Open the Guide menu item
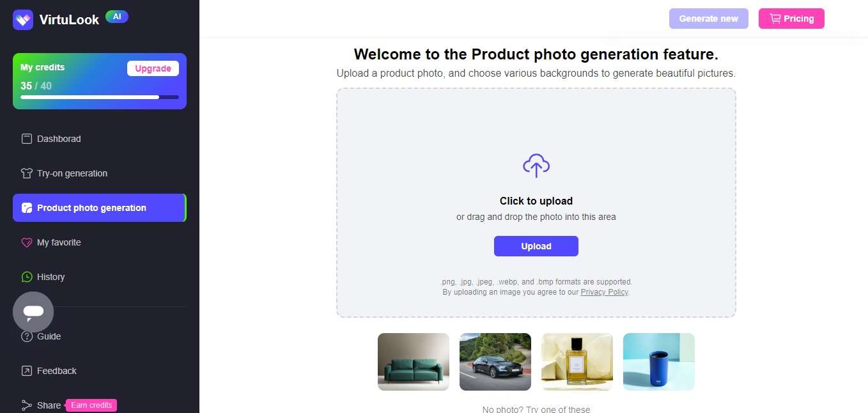This screenshot has width=868, height=413. pyautogui.click(x=49, y=336)
